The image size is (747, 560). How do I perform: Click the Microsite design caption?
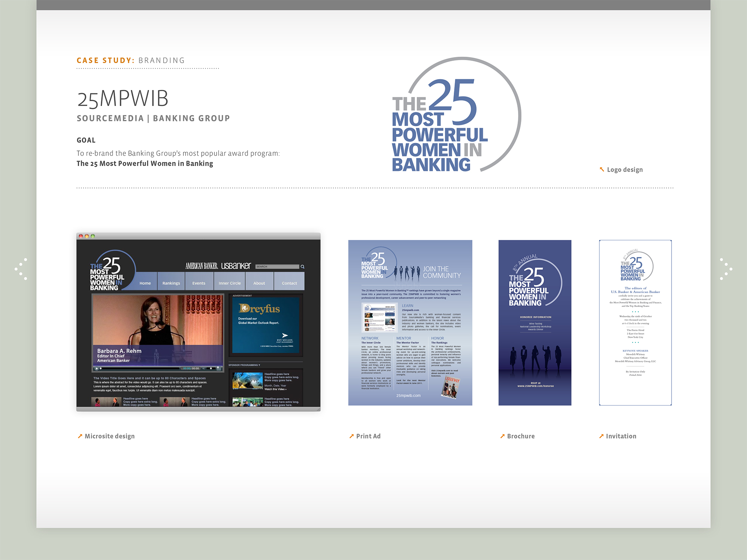110,436
